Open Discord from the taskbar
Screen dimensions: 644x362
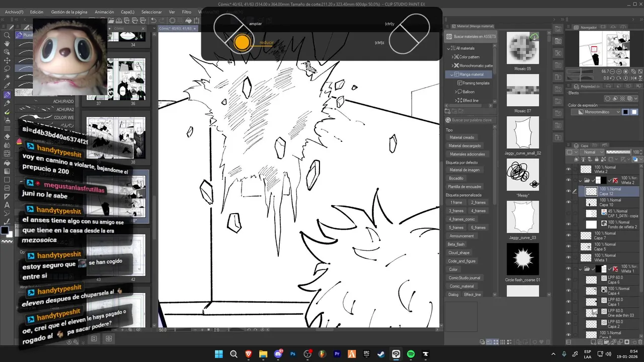[x=278, y=354]
